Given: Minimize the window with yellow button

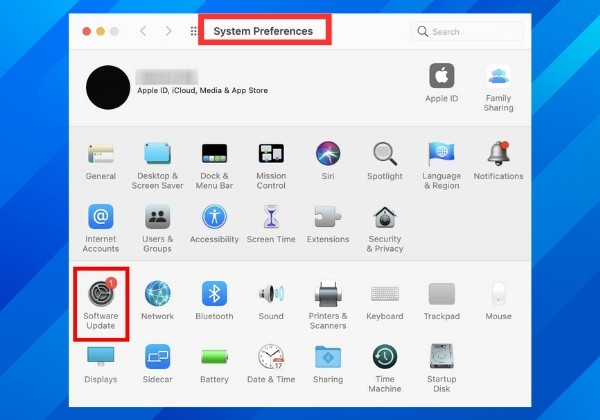Looking at the screenshot, I should point(101,31).
